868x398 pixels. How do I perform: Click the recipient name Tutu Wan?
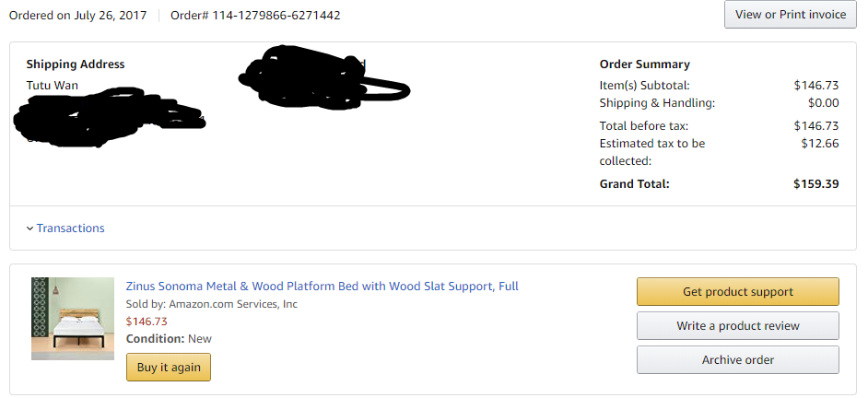tap(52, 86)
